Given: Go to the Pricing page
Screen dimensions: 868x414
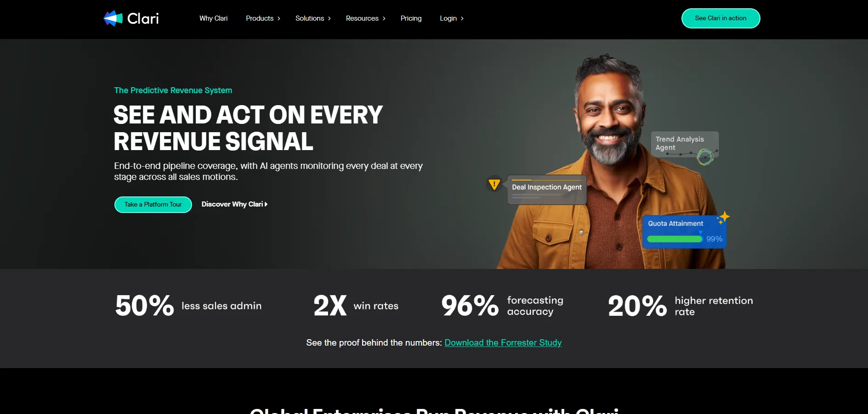Looking at the screenshot, I should (411, 18).
